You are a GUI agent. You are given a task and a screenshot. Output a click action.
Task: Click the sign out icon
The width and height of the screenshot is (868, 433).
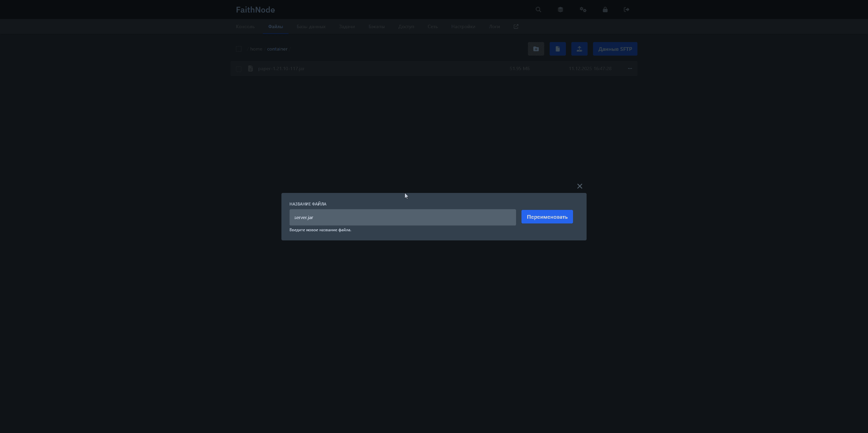(x=626, y=9)
